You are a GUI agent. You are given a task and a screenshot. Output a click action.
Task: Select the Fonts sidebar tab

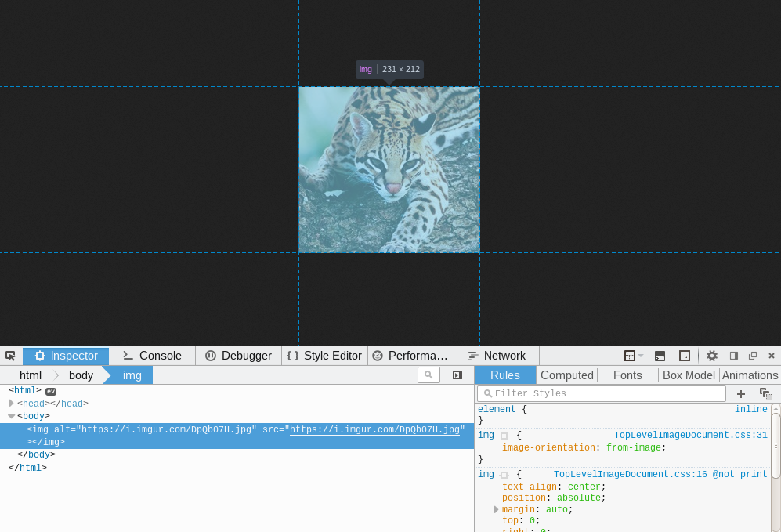coord(627,375)
